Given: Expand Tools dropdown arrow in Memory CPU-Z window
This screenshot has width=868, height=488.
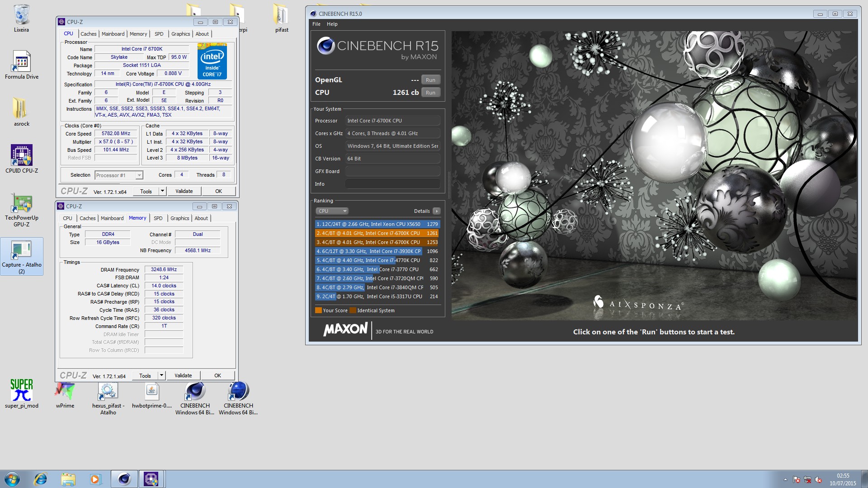Looking at the screenshot, I should point(161,375).
